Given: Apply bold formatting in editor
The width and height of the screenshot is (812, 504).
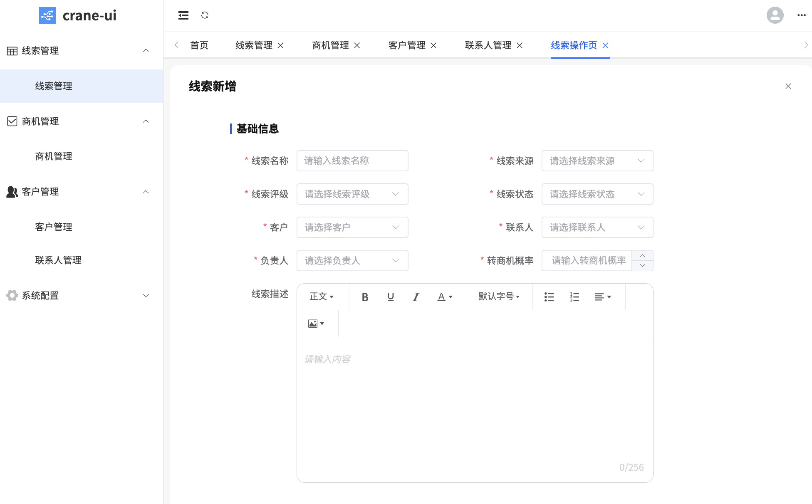Looking at the screenshot, I should [x=365, y=297].
